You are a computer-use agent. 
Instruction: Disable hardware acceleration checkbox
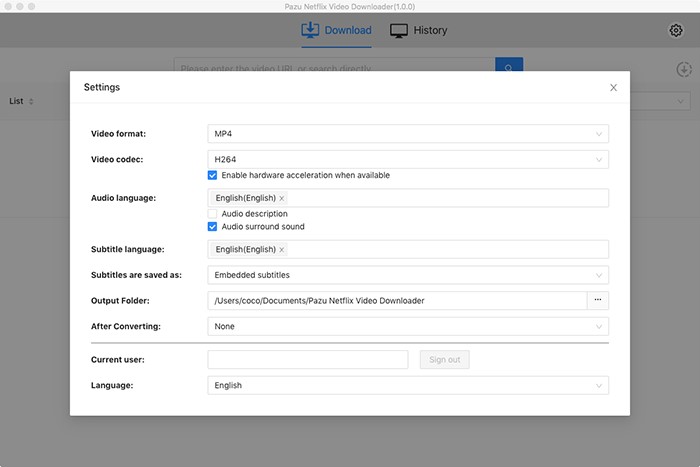tap(213, 175)
